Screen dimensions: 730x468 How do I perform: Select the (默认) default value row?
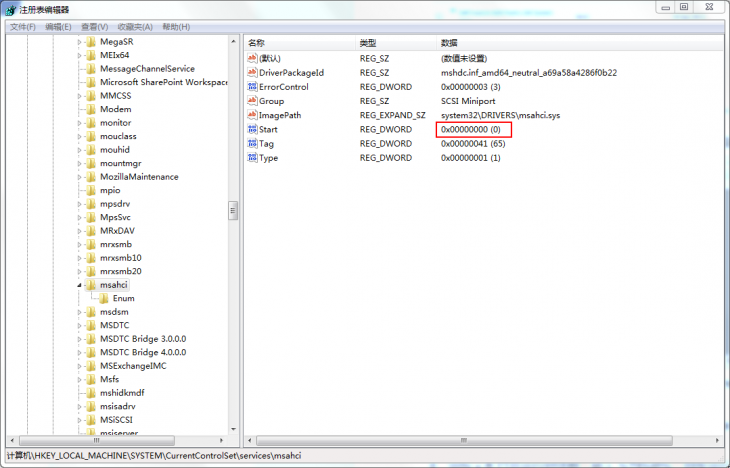(270, 58)
